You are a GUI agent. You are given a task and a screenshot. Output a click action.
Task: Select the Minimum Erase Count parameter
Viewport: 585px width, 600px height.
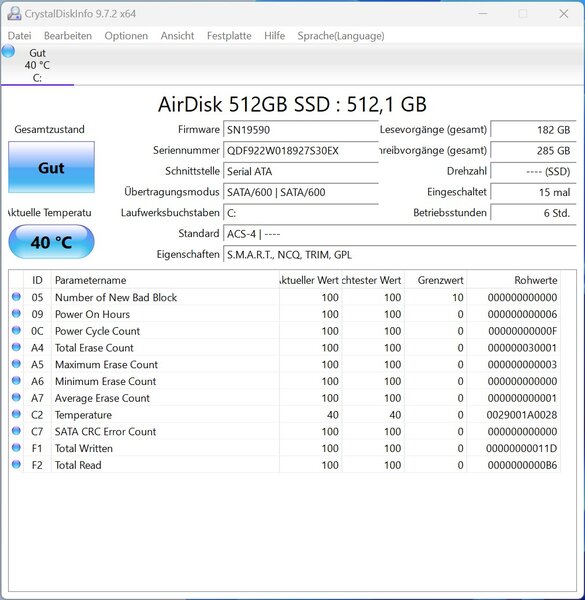pyautogui.click(x=105, y=381)
